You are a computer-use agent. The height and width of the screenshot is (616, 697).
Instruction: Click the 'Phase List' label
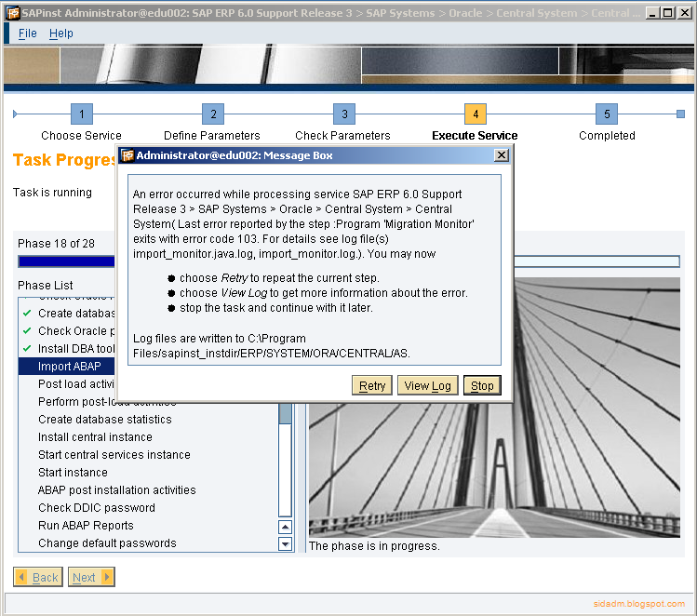(46, 286)
